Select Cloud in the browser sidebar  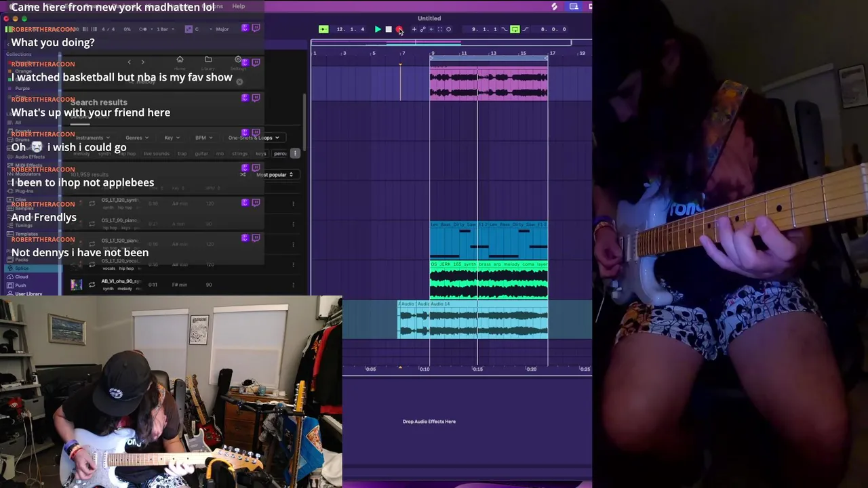tap(22, 277)
